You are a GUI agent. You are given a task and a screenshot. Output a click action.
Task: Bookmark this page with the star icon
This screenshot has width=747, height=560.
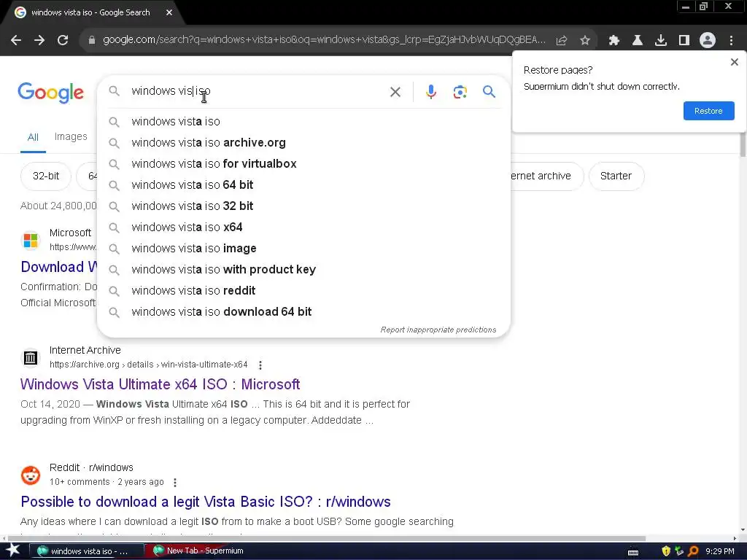click(x=585, y=41)
